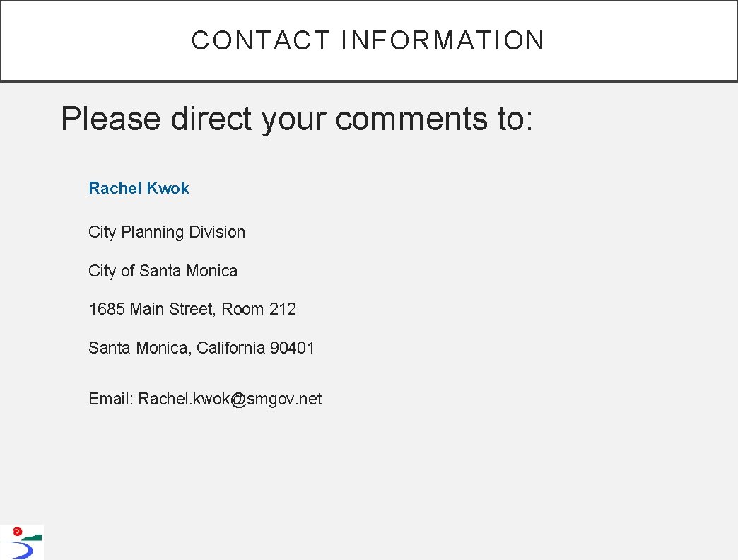This screenshot has height=560, width=738.
Task: Select the CONTACT INFORMATION title
Action: [368, 40]
